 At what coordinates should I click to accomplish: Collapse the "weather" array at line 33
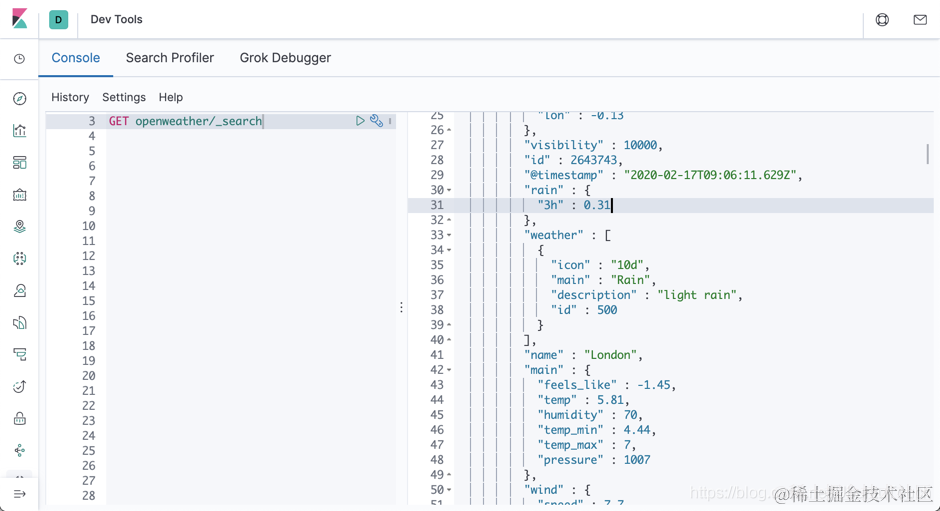click(449, 235)
